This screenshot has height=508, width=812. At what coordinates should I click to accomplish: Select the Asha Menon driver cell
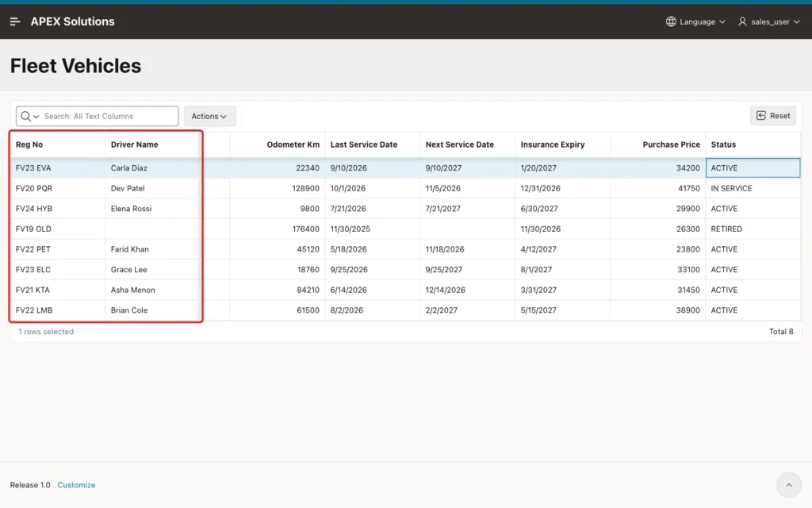pos(152,290)
